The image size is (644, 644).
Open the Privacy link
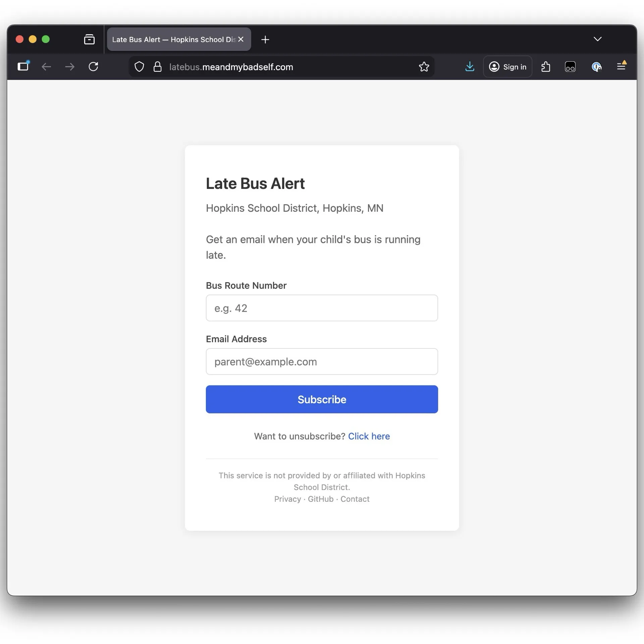(287, 499)
